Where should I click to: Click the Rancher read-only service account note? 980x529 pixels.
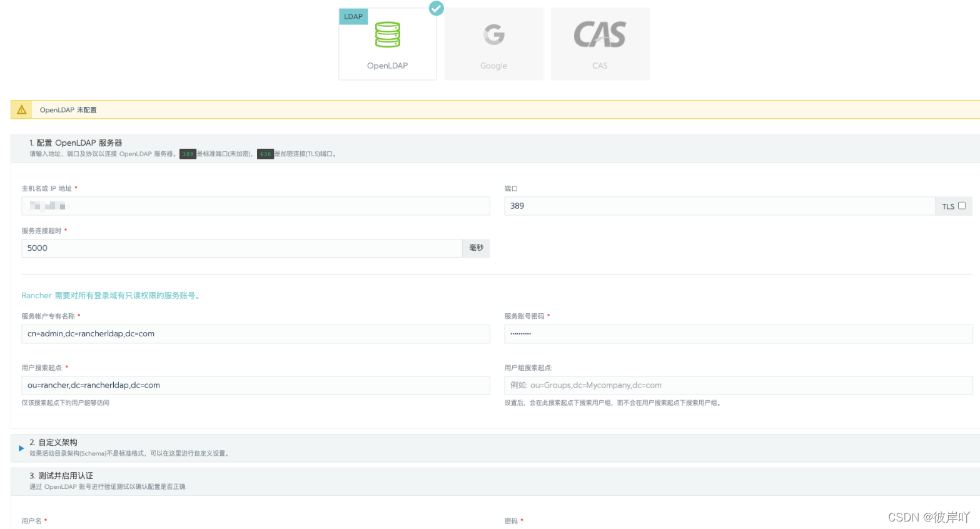(111, 296)
